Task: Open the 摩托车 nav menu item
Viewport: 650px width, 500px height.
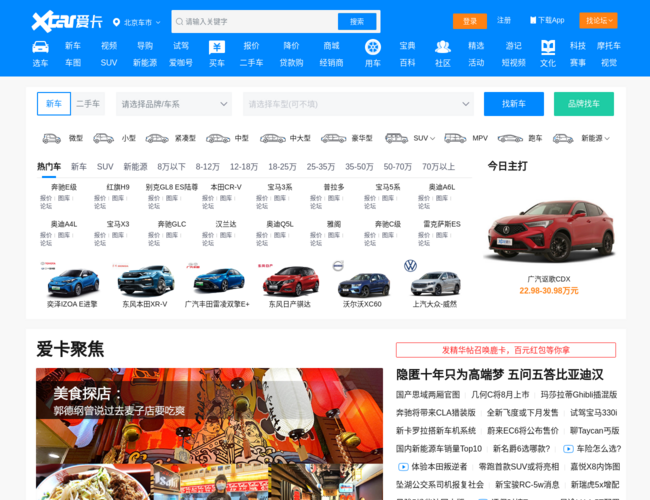Action: 609,46
